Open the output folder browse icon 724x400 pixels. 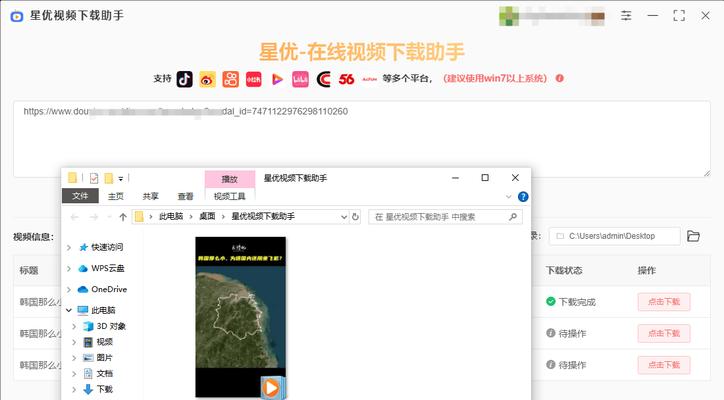[x=693, y=236]
